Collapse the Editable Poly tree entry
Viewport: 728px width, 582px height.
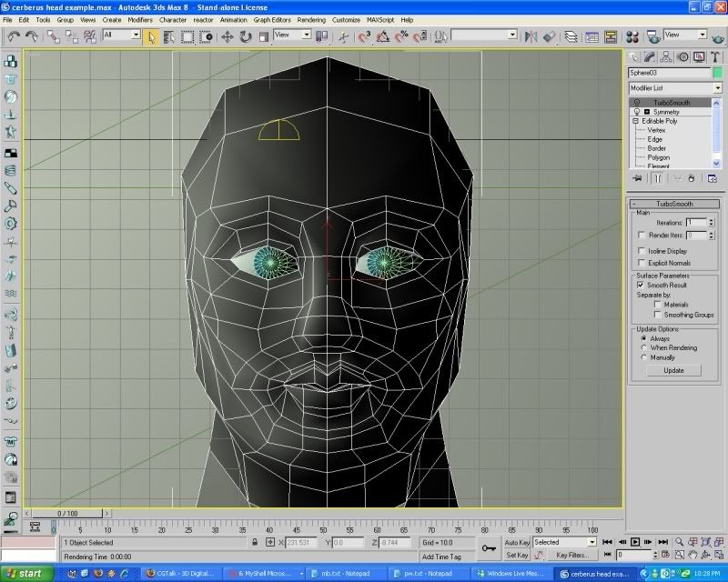coord(634,121)
